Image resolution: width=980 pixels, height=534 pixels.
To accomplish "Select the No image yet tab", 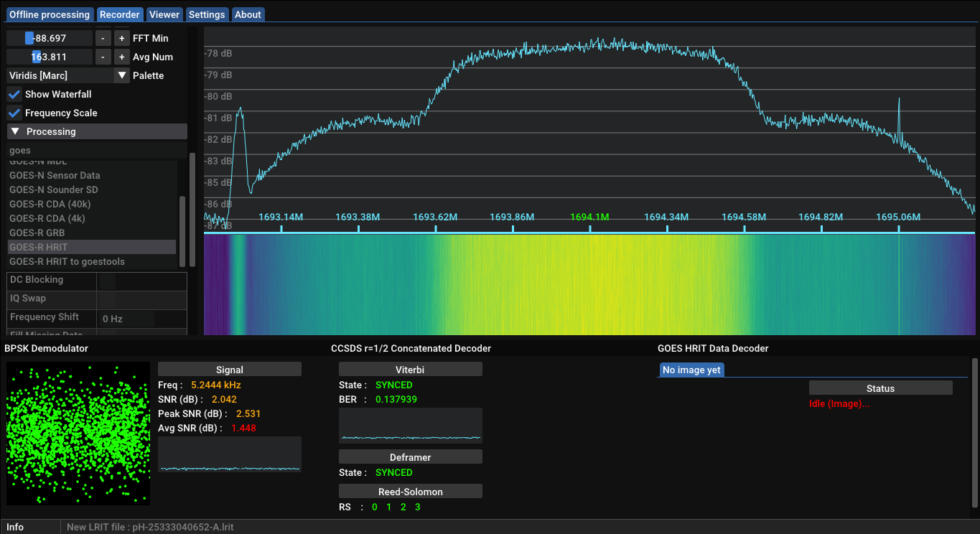I will click(x=691, y=370).
